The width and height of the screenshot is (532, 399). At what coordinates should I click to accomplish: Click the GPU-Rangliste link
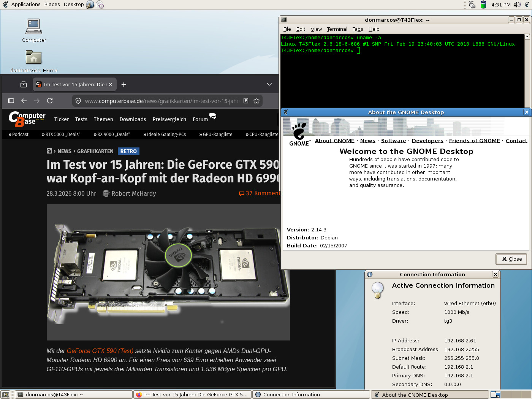click(216, 134)
